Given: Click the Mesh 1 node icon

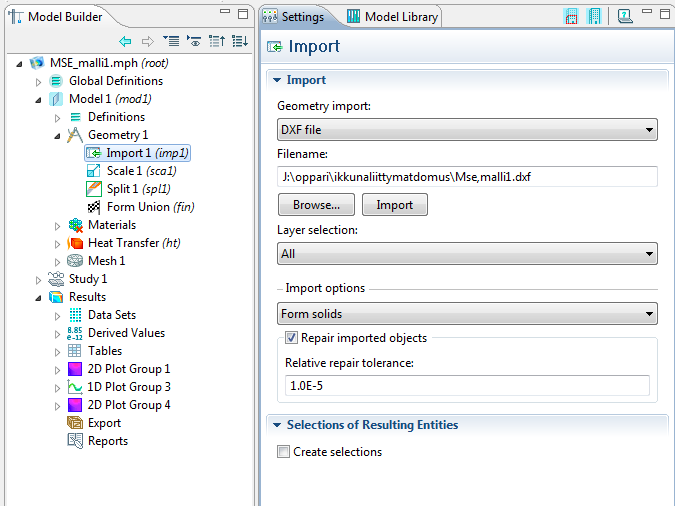Looking at the screenshot, I should click(75, 261).
